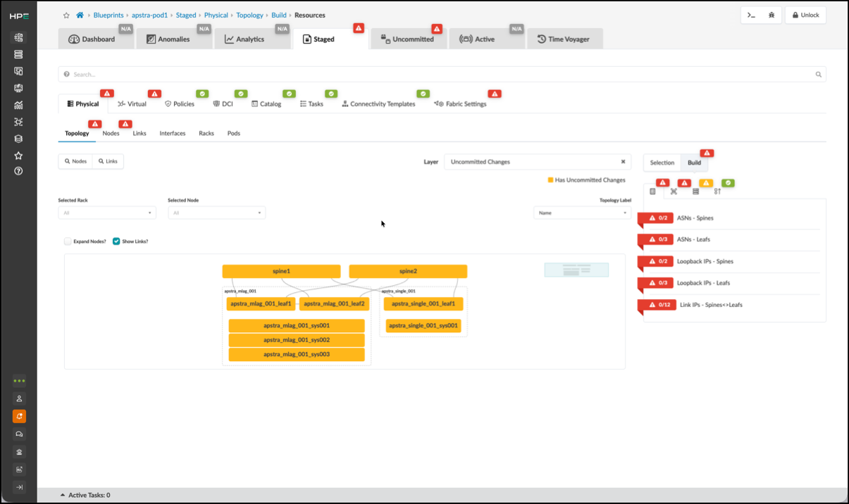Open the second Build icon tab
The image size is (849, 504).
click(x=674, y=191)
